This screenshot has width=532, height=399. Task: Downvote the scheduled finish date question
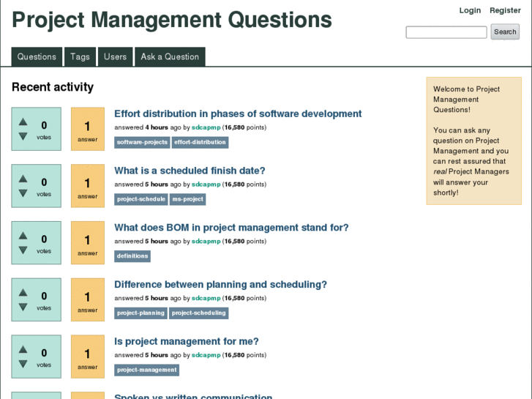point(23,193)
